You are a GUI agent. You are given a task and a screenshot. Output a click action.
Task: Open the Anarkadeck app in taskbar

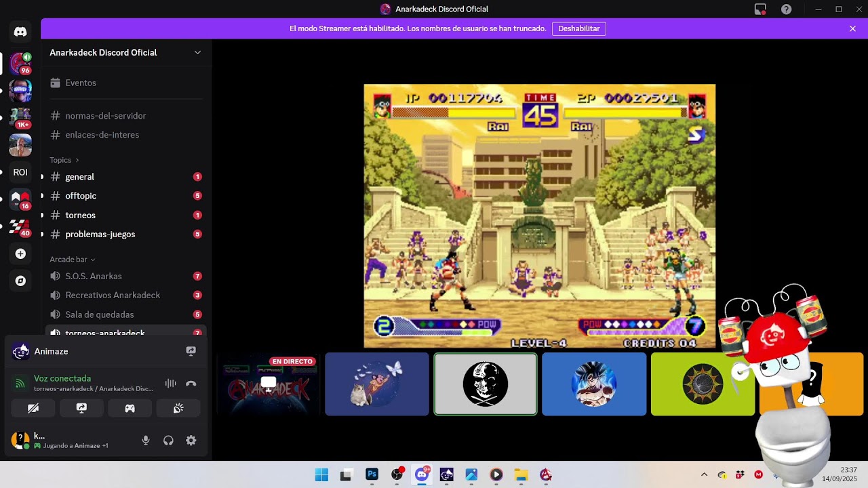coord(546,474)
